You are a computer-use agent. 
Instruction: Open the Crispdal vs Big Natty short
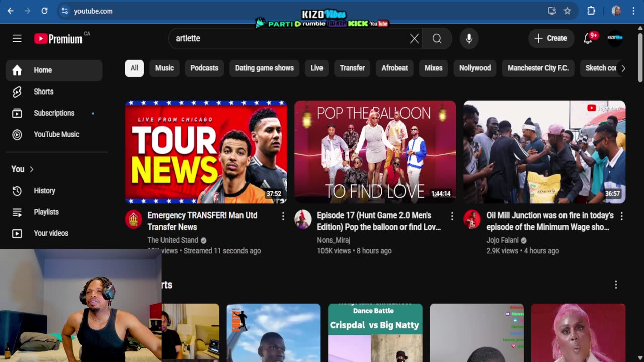375,333
